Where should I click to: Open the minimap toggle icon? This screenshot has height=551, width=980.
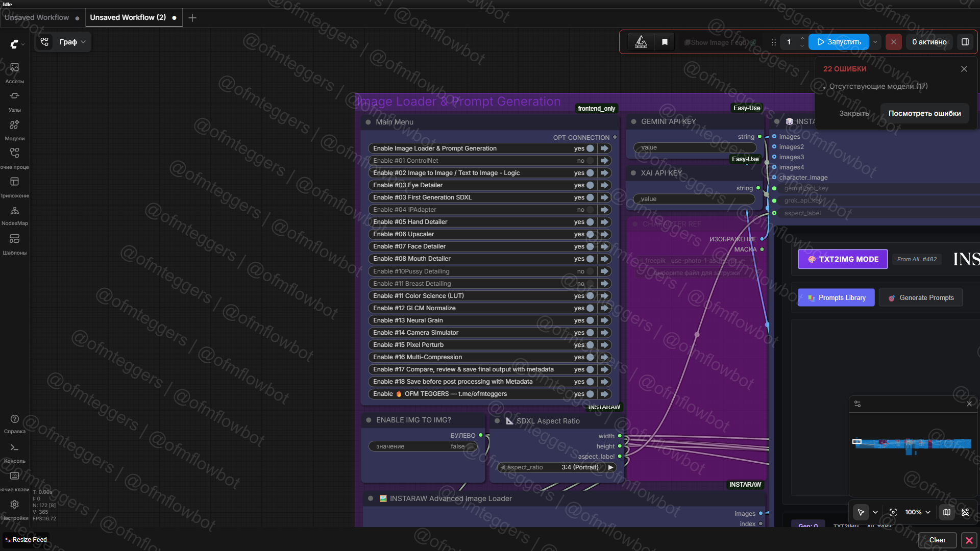point(946,512)
